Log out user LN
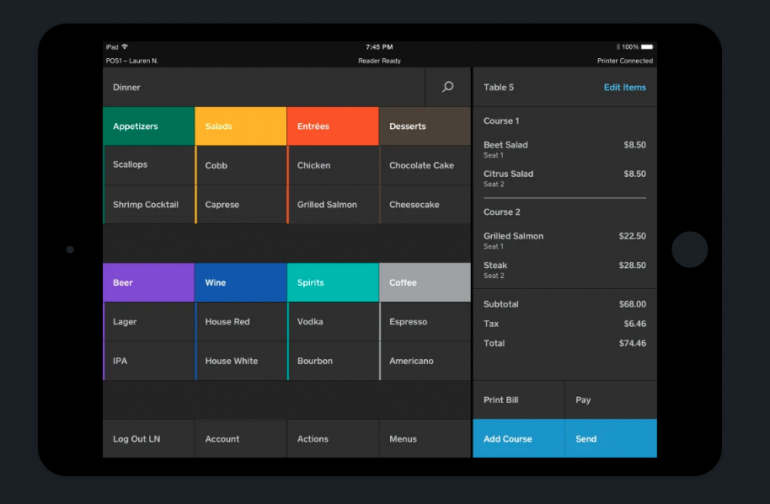 click(x=148, y=439)
